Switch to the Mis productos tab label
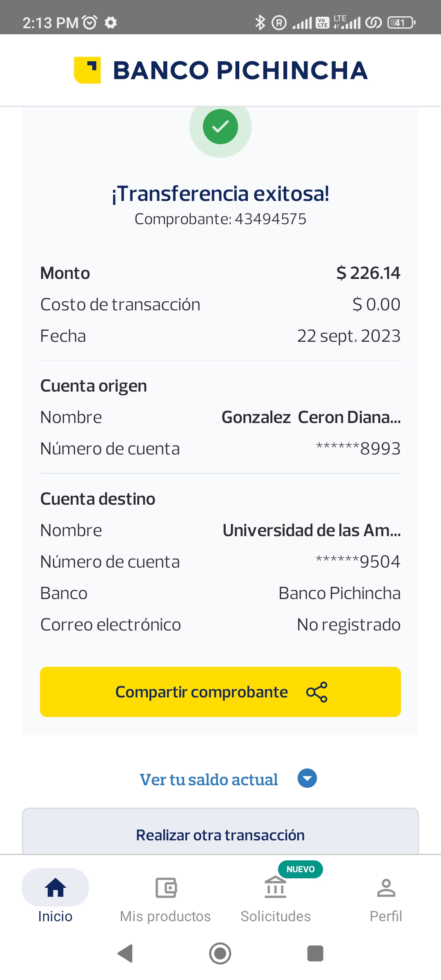441x980 pixels. click(x=165, y=916)
